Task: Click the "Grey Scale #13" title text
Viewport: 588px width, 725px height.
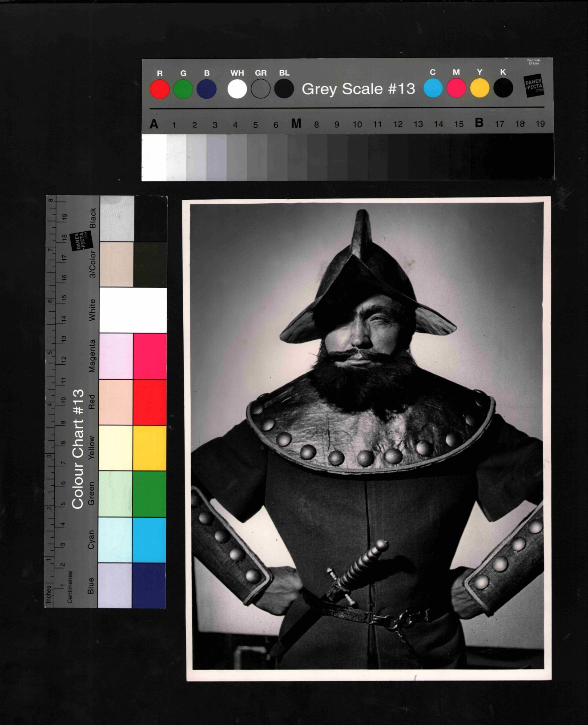Action: pyautogui.click(x=358, y=89)
